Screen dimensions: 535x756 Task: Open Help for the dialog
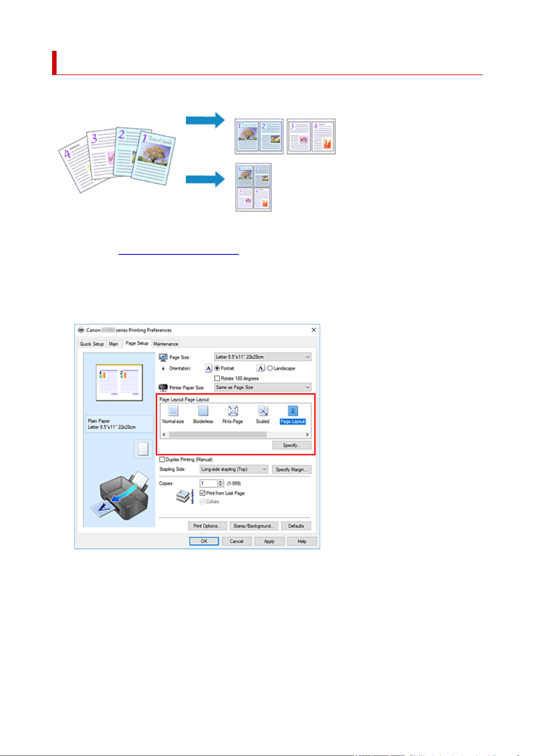(x=302, y=541)
